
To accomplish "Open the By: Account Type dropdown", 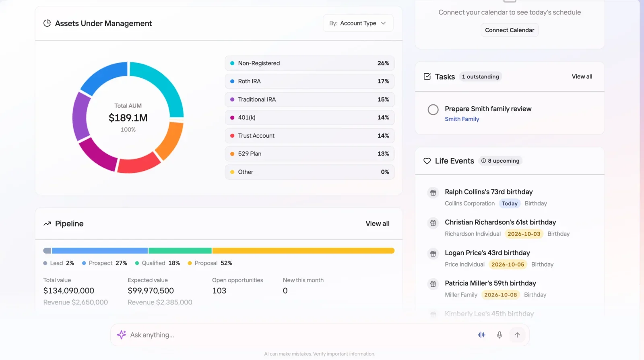I will (358, 23).
